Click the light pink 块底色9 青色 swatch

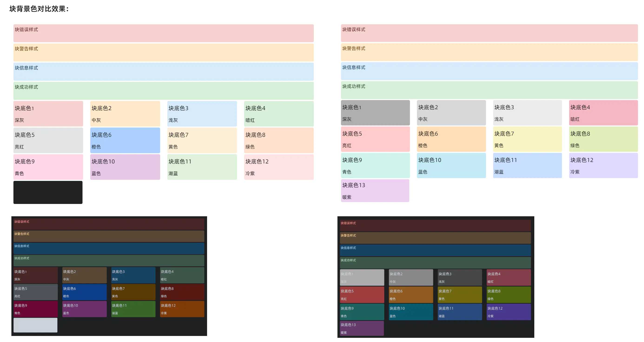tap(48, 167)
